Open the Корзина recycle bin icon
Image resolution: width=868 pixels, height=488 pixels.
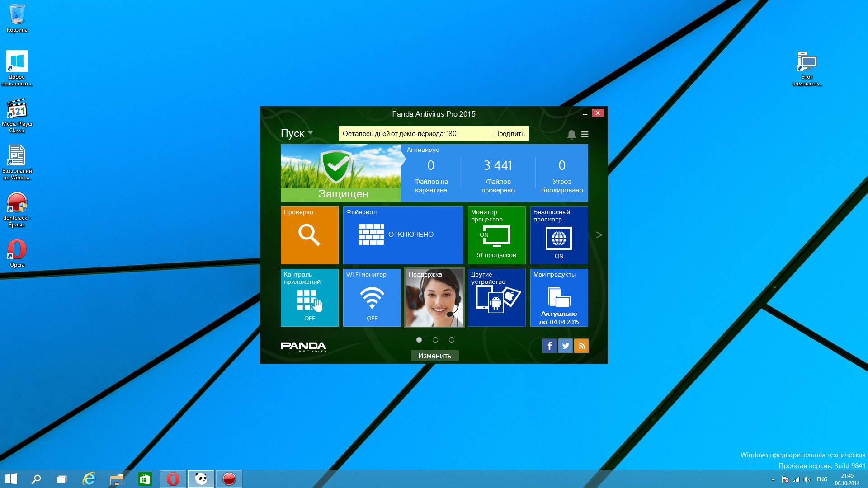(x=17, y=18)
